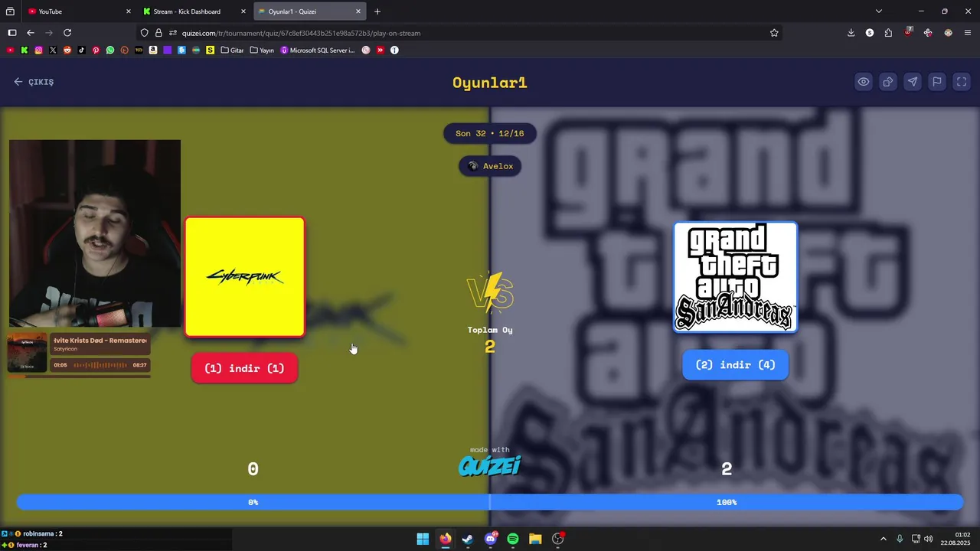Click the profile avatar icon in toolbar
The width and height of the screenshot is (980, 551).
tap(948, 33)
